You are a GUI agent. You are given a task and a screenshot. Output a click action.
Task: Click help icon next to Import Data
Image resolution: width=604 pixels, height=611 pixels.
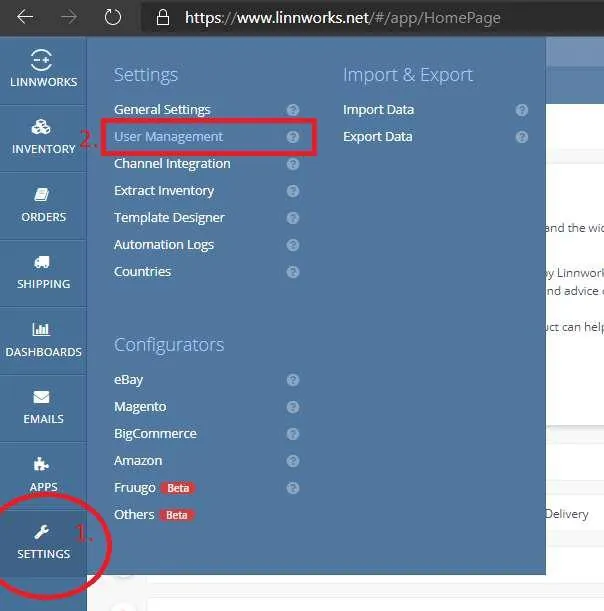522,110
